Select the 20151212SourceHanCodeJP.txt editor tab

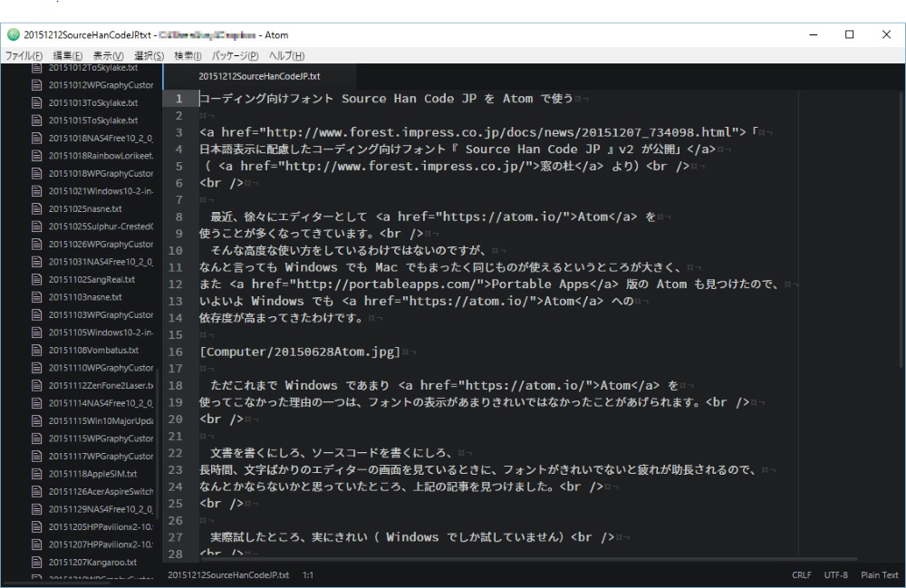(x=259, y=76)
